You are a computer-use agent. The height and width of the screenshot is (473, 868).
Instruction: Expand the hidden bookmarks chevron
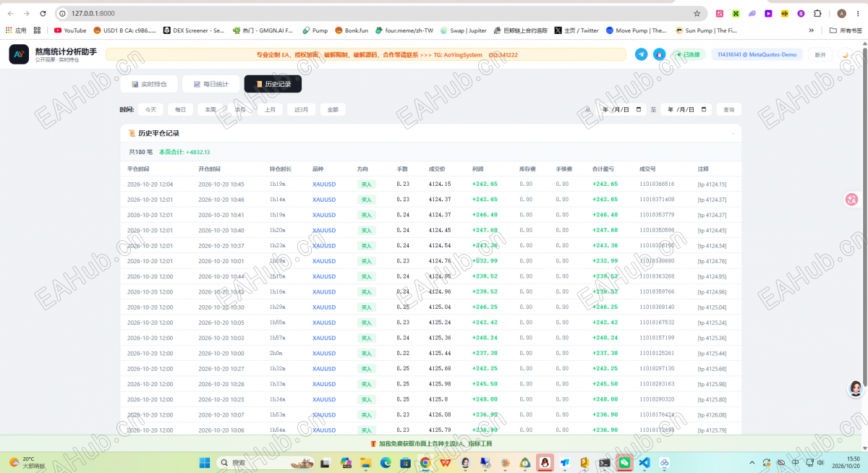811,30
